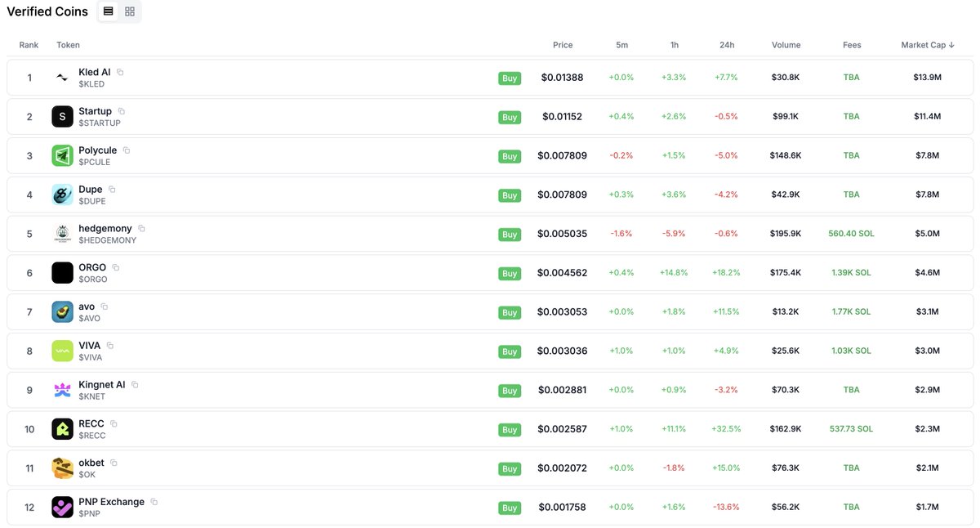This screenshot has width=980, height=528.
Task: Select avo fees 1.77K SOL
Action: pyautogui.click(x=851, y=311)
